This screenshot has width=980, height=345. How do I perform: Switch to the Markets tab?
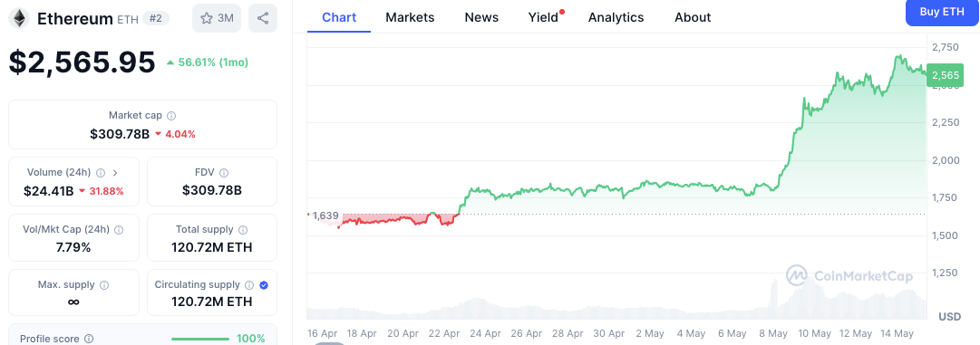410,17
